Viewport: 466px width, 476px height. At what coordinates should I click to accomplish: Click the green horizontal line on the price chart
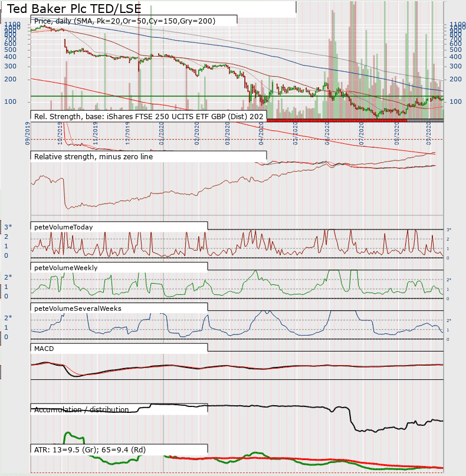click(237, 96)
